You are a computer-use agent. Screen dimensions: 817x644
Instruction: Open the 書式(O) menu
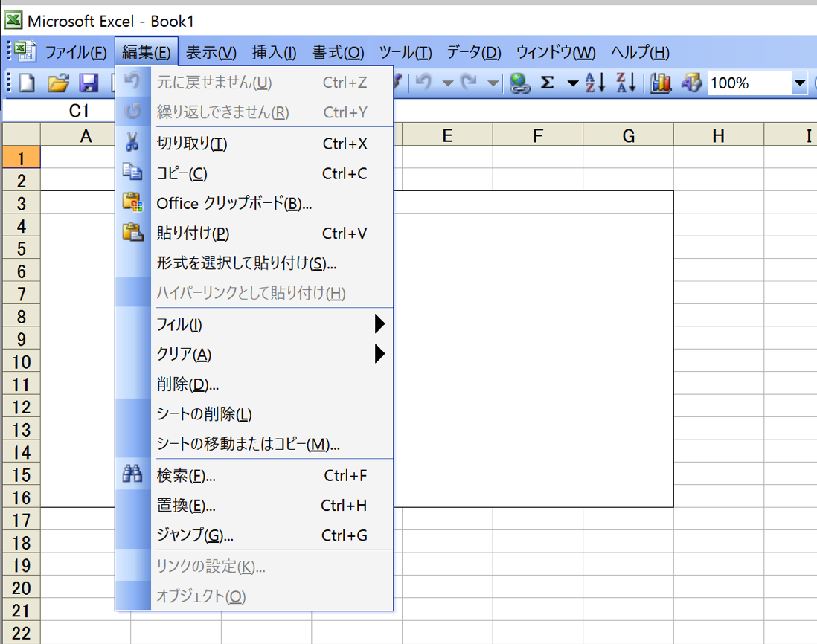point(338,52)
